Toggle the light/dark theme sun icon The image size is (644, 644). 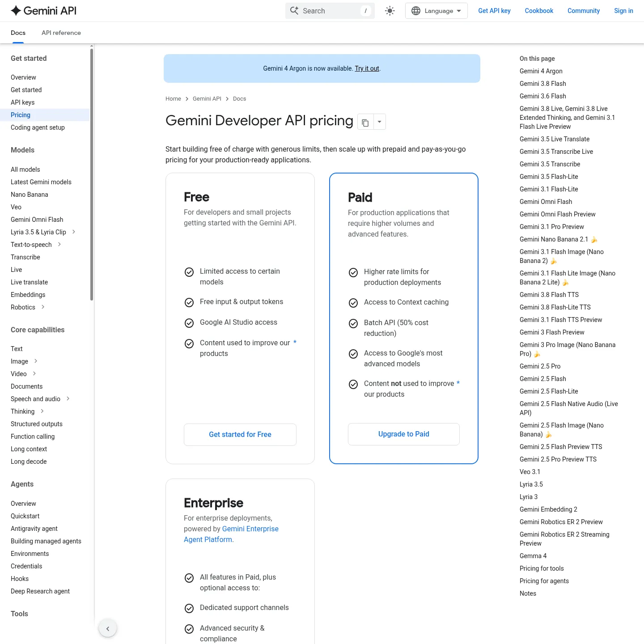(x=390, y=11)
